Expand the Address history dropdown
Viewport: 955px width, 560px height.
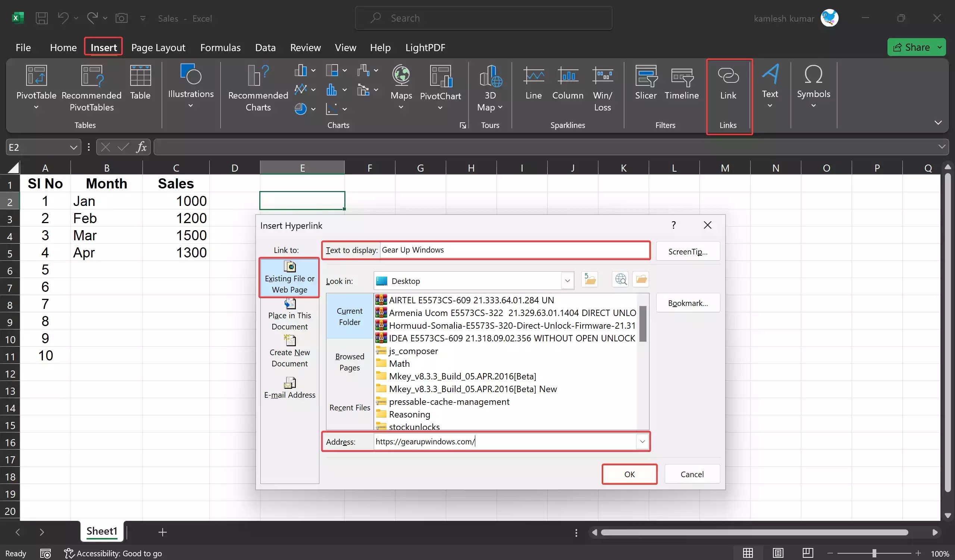click(642, 441)
